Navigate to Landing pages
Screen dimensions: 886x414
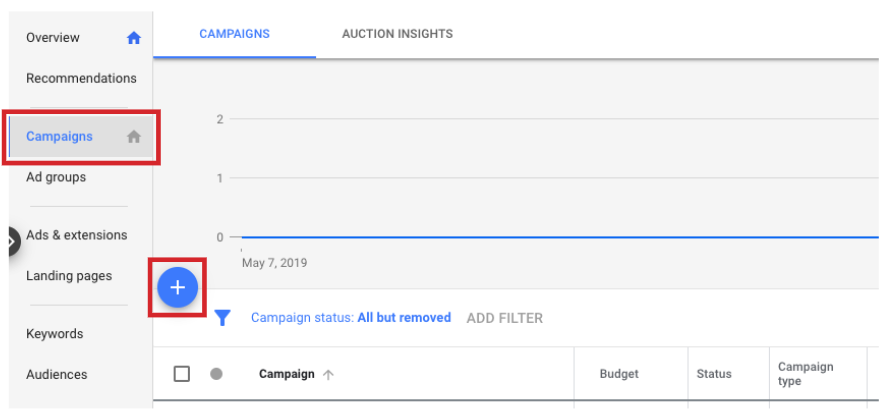(69, 276)
